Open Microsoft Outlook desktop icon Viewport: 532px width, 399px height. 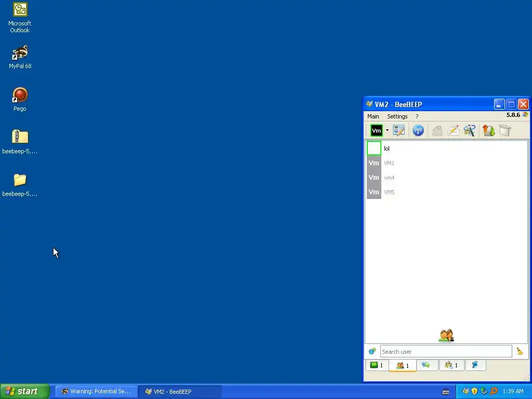[20, 18]
